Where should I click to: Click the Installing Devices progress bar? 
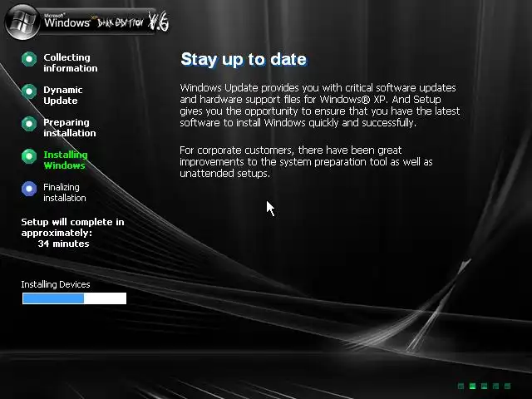click(74, 298)
